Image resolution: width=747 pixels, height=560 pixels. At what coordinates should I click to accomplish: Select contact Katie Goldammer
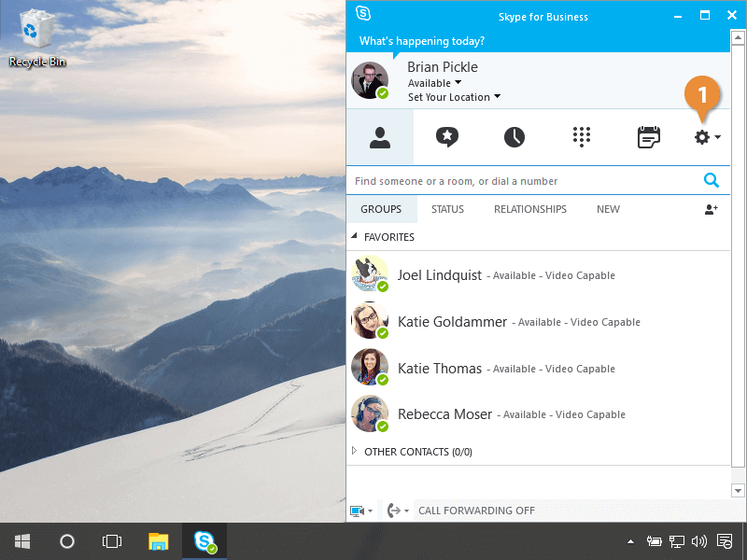point(452,322)
